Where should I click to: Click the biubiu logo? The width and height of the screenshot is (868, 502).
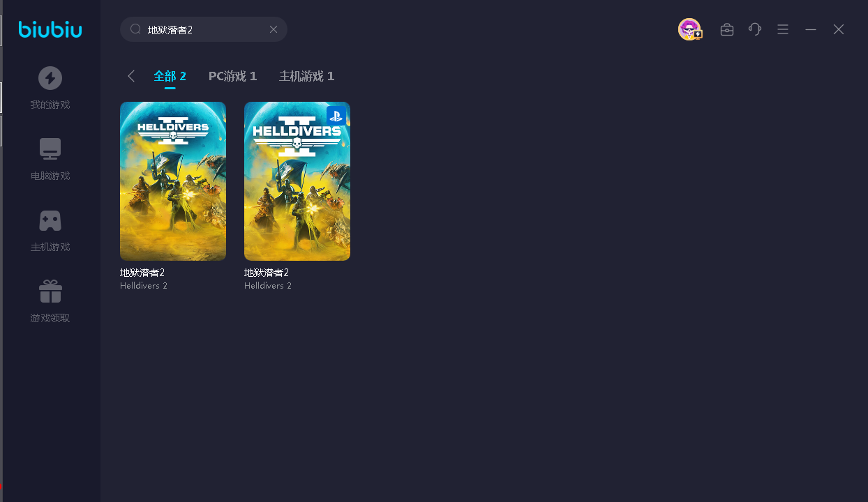pyautogui.click(x=50, y=29)
